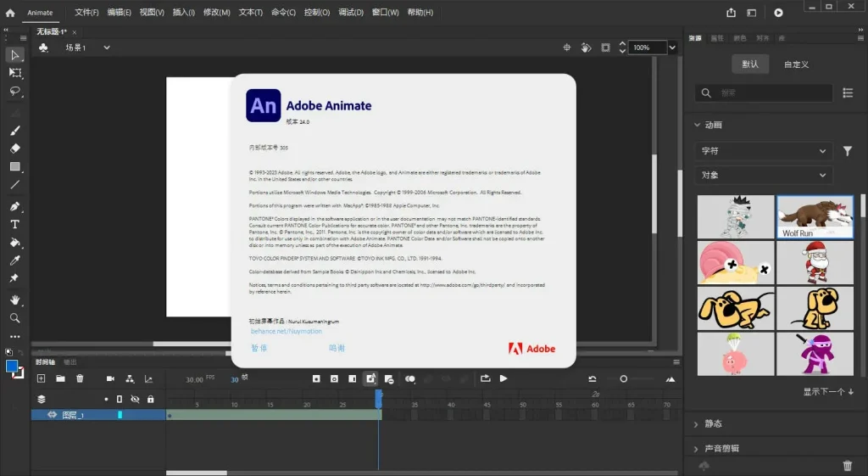Select the Asset Warp pin tool

tap(15, 278)
